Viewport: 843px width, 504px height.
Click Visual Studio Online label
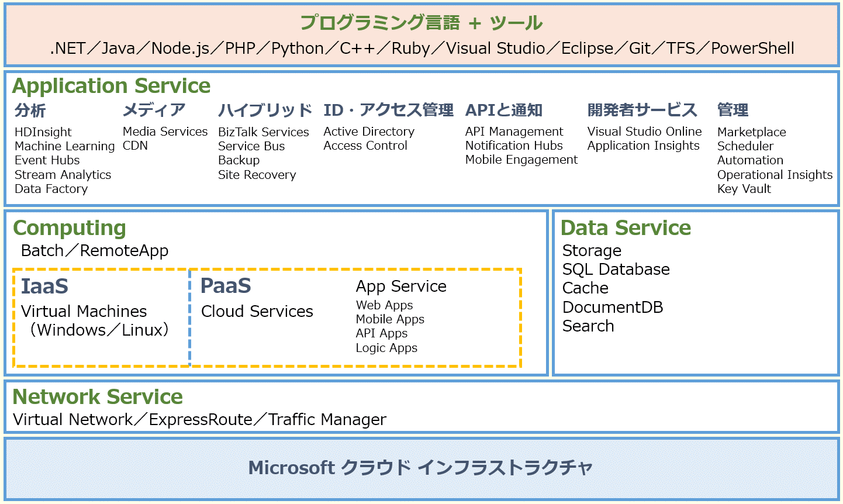(x=645, y=132)
